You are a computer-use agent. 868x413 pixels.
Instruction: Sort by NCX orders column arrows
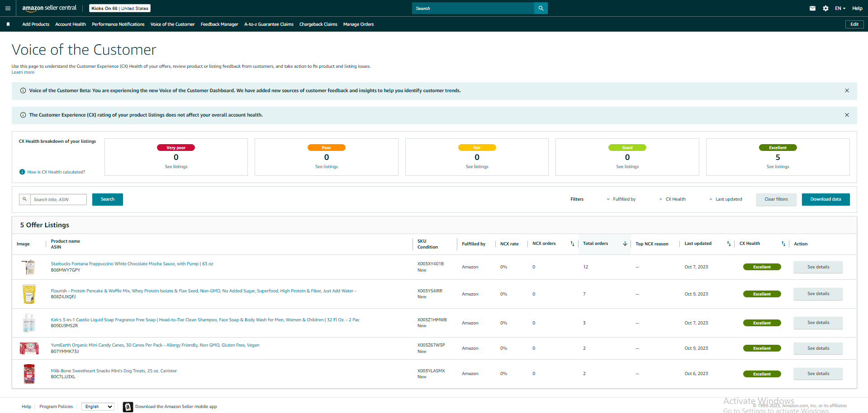[x=572, y=244]
